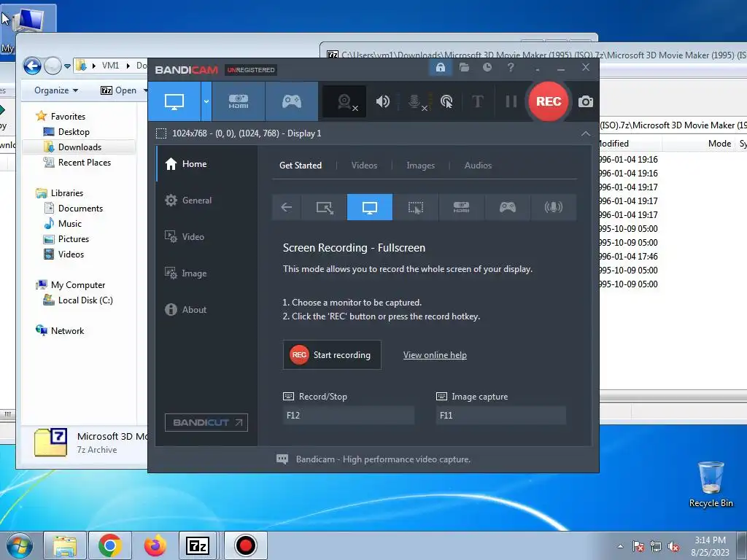Click the camera screenshot icon
The width and height of the screenshot is (747, 560).
[586, 101]
